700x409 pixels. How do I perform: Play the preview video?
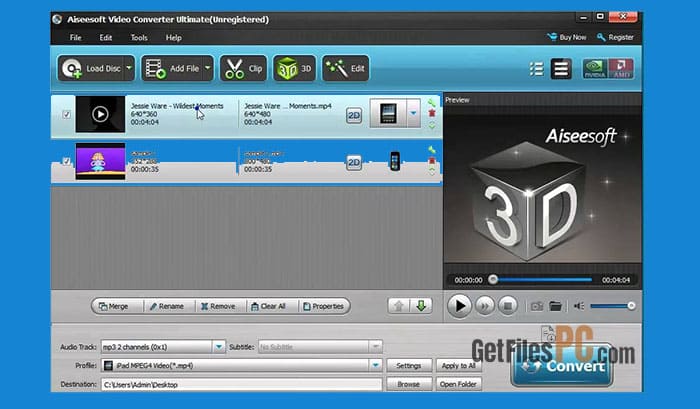coord(459,306)
